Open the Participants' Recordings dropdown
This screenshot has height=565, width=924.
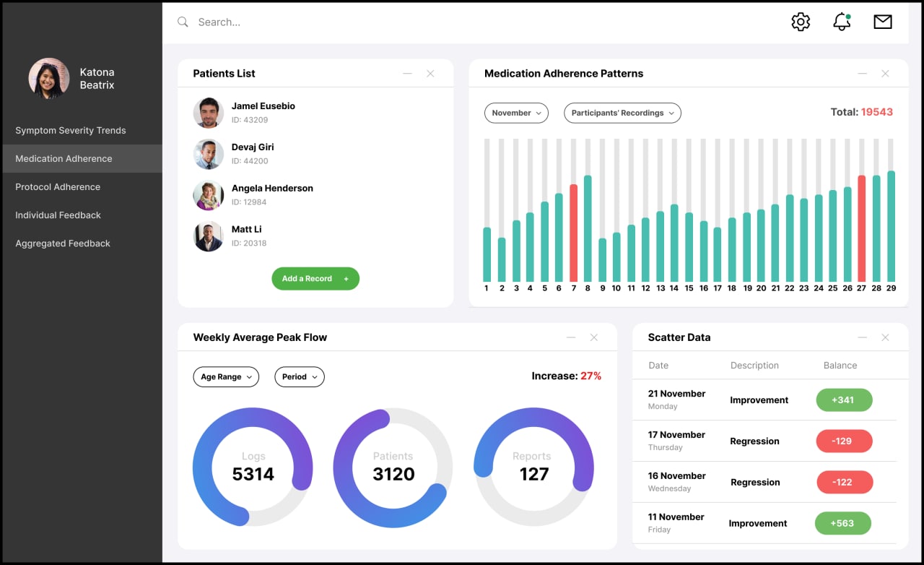622,113
